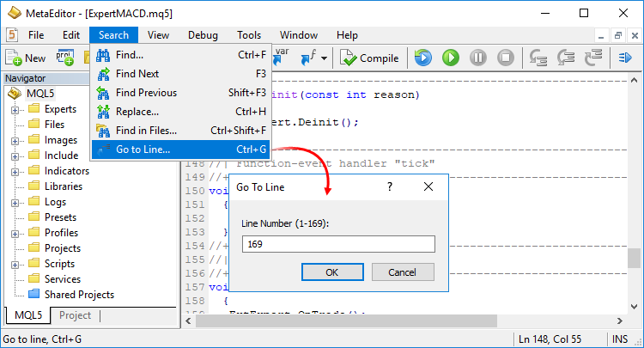
Task: Expand the Images folder node
Action: coord(15,141)
